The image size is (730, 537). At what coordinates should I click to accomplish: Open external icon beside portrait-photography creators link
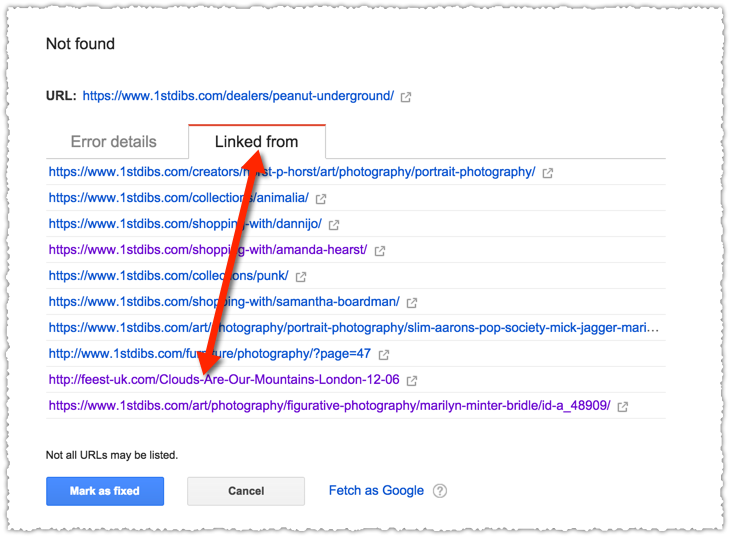(548, 173)
